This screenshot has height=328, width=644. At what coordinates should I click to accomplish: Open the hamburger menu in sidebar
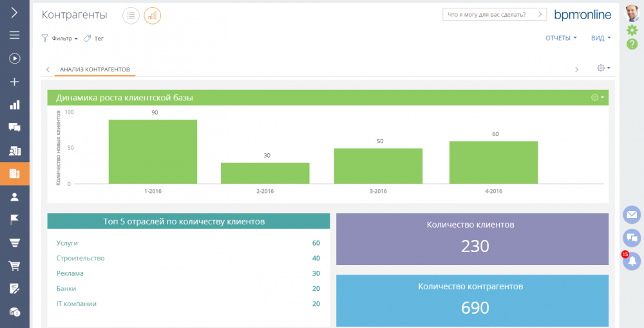(14, 35)
